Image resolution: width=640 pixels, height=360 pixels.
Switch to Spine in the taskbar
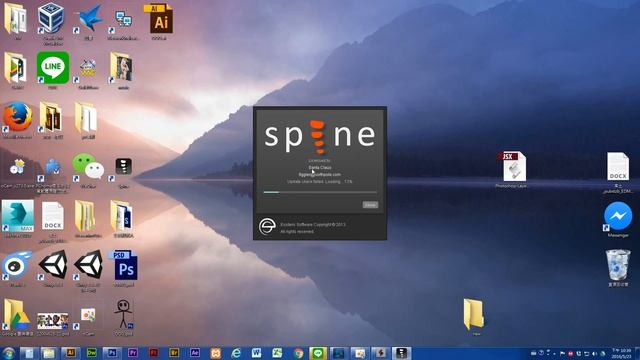[401, 353]
